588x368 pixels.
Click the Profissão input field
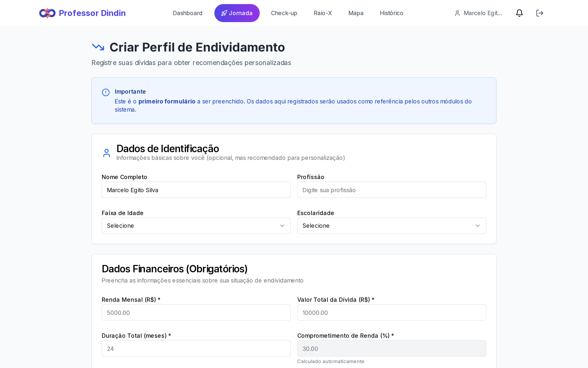tap(392, 190)
